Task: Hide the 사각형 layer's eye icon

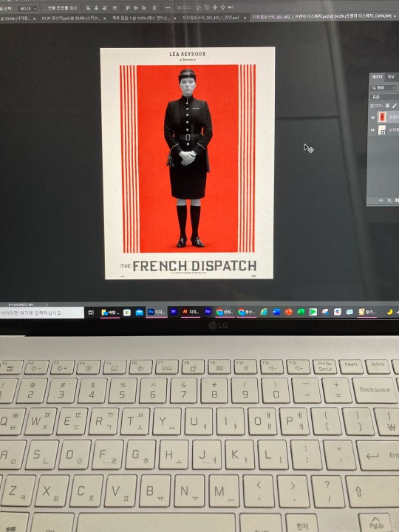Action: [x=373, y=130]
